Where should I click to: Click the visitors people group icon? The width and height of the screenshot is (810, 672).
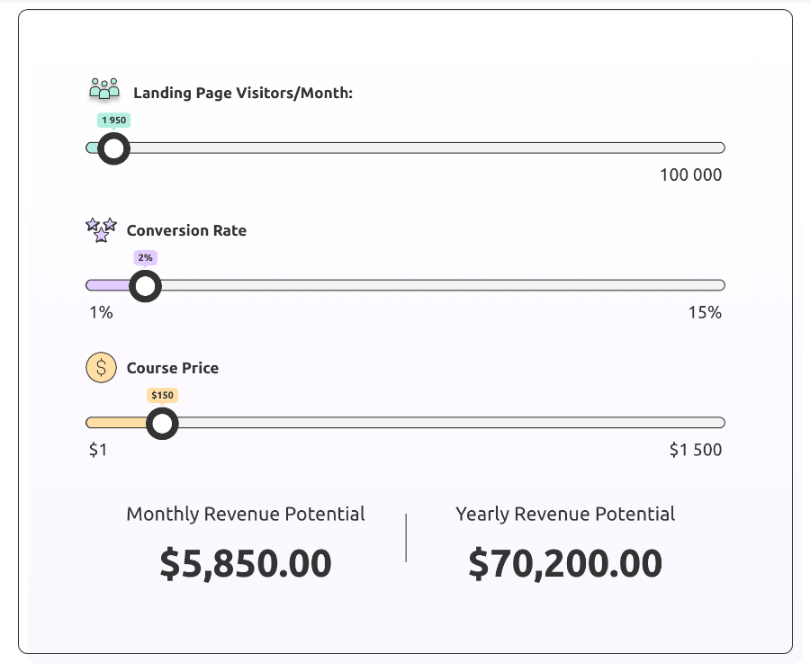click(104, 88)
